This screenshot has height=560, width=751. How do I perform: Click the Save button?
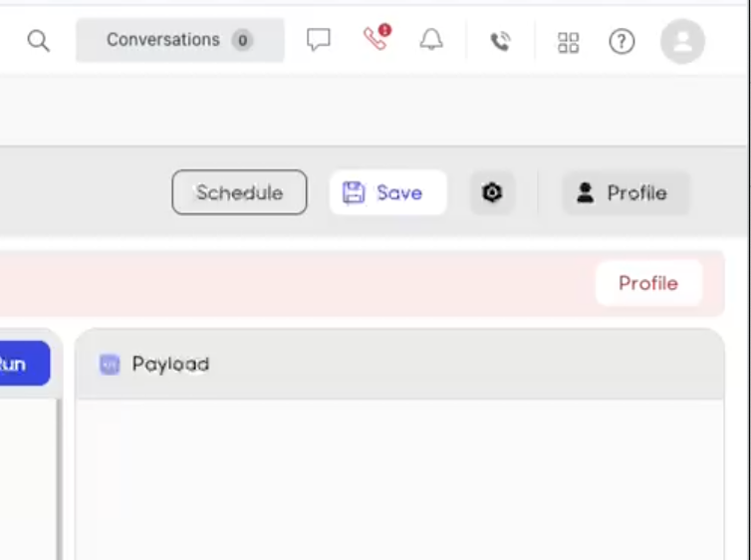(x=388, y=192)
